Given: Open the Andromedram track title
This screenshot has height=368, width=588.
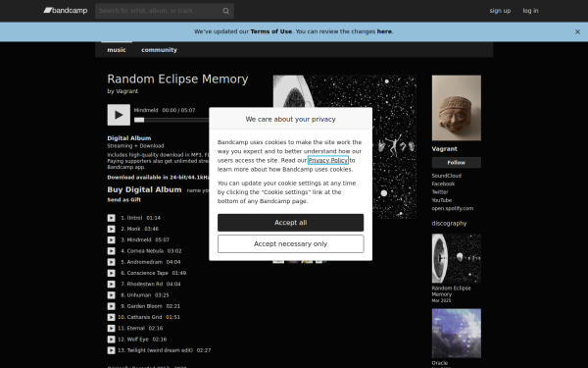Looking at the screenshot, I should pyautogui.click(x=144, y=262).
